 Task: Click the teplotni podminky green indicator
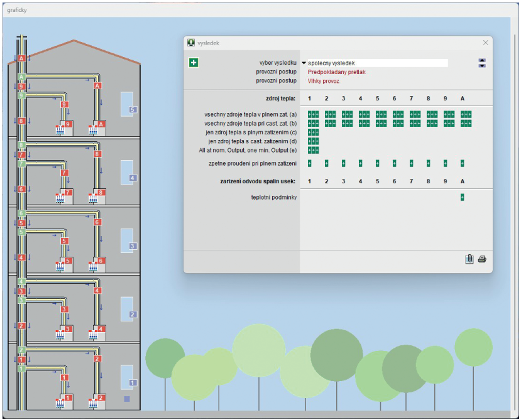(x=462, y=197)
